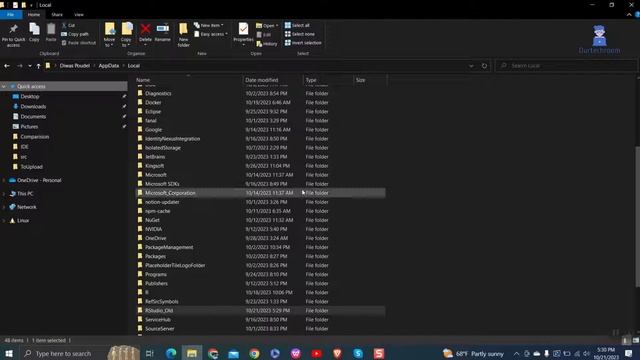
Task: Select Pictures in Quick access
Action: click(29, 127)
